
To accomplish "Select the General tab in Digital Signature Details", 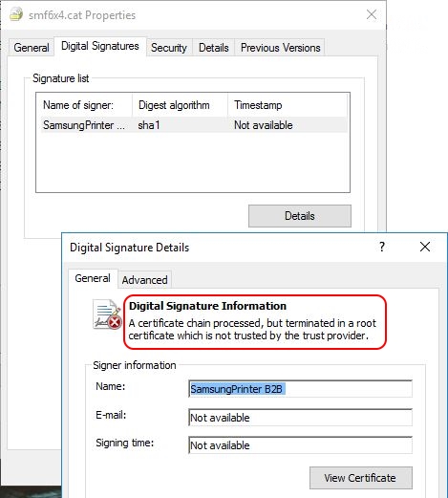I will point(93,278).
